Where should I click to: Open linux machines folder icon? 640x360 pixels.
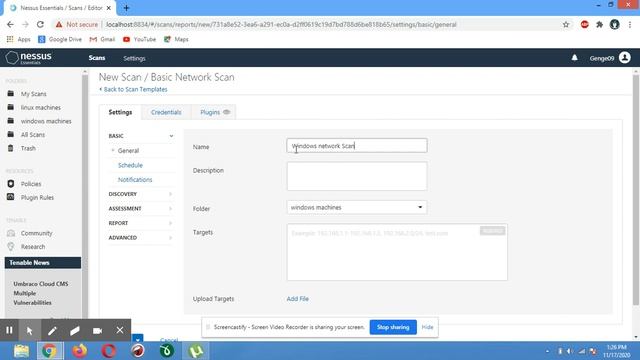(x=11, y=107)
